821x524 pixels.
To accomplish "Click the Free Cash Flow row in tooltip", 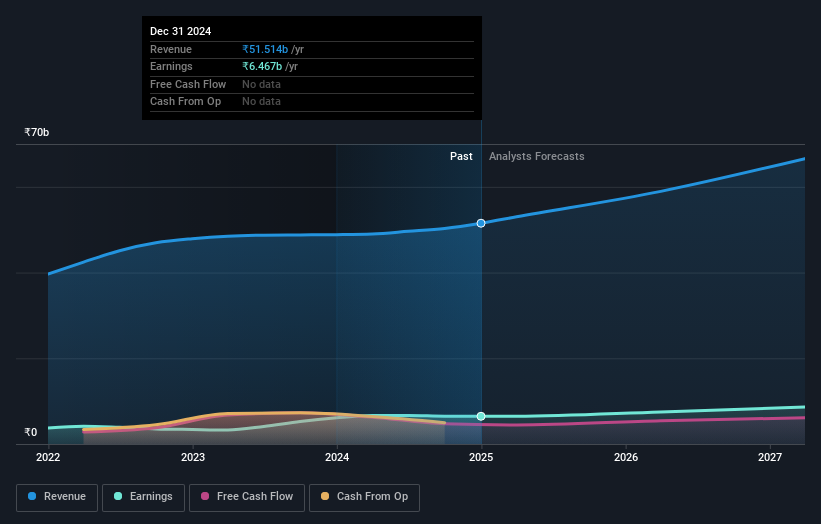I will pos(312,84).
